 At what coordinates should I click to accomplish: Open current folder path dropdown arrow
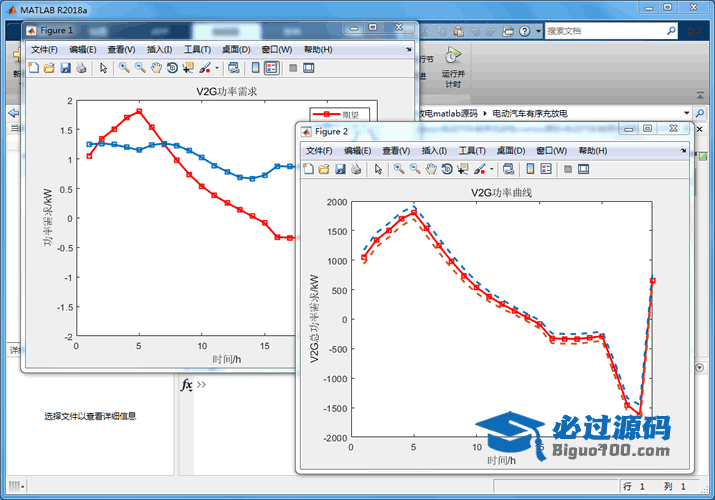[x=686, y=113]
